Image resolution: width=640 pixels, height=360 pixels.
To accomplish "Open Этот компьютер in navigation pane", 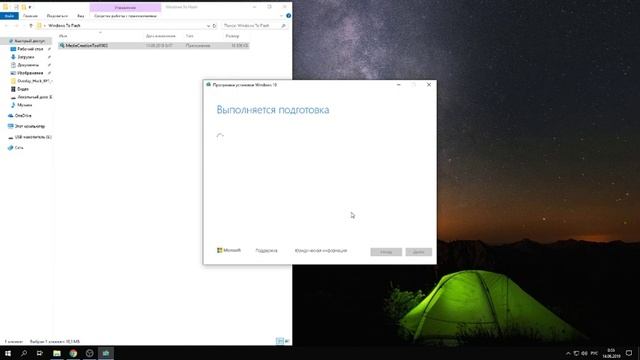I will coord(29,127).
